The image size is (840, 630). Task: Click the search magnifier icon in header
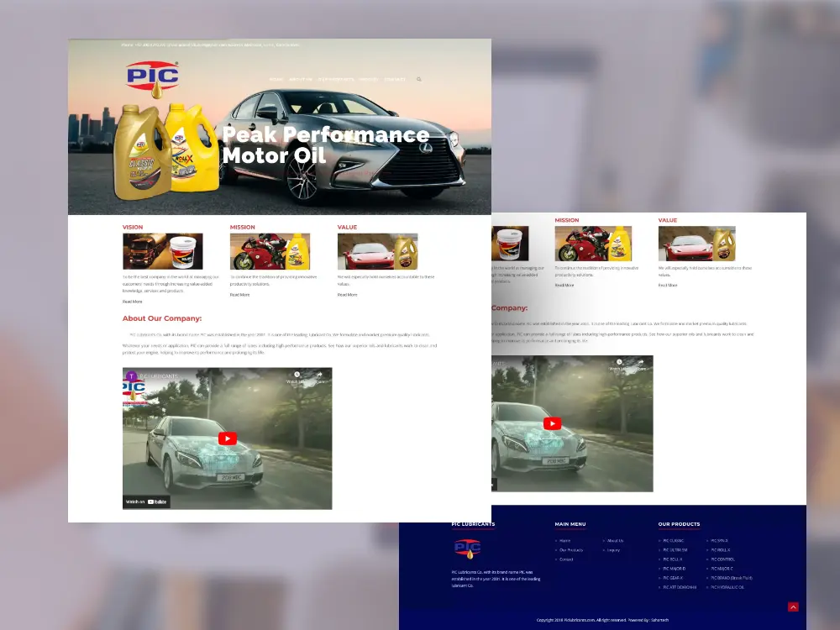click(419, 80)
